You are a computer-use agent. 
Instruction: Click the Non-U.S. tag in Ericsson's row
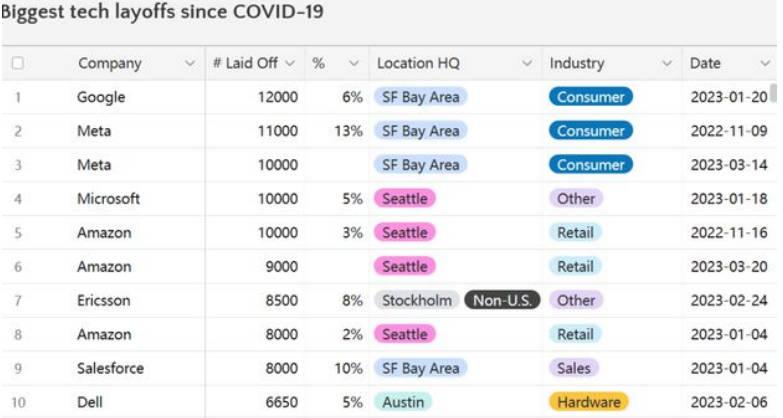[x=502, y=300]
